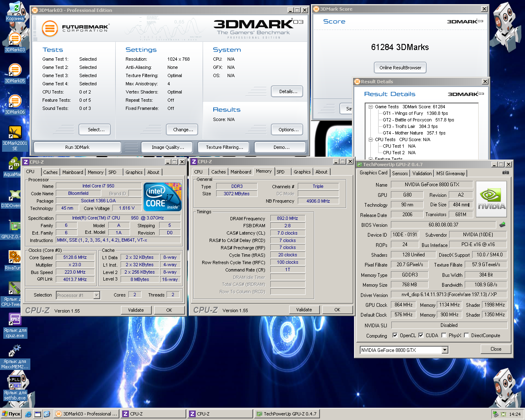This screenshot has height=420, width=525.
Task: Click the Image Quality... button
Action: click(168, 147)
